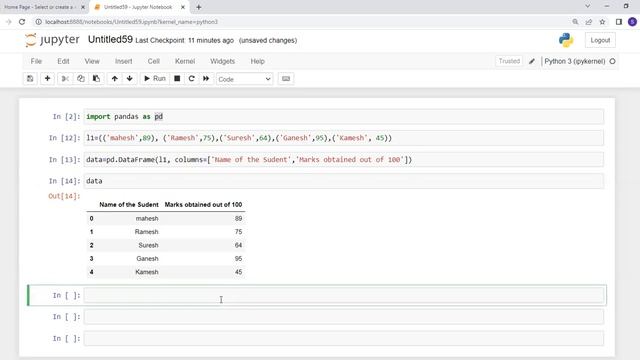Restart kernel and run all icon
640x360 pixels.
[206, 79]
